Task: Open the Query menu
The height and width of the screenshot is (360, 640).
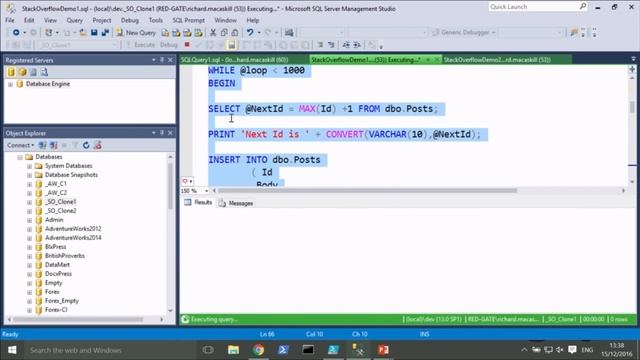Action: pyautogui.click(x=74, y=20)
